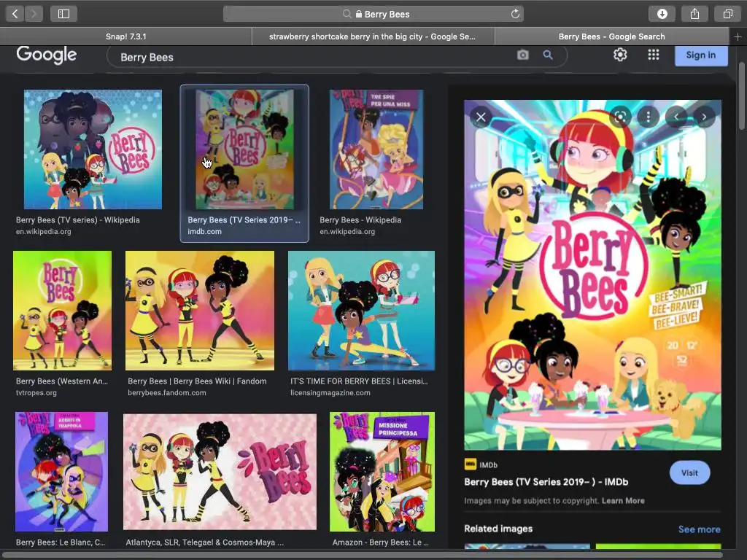
Task: Close the image preview panel
Action: [x=481, y=117]
